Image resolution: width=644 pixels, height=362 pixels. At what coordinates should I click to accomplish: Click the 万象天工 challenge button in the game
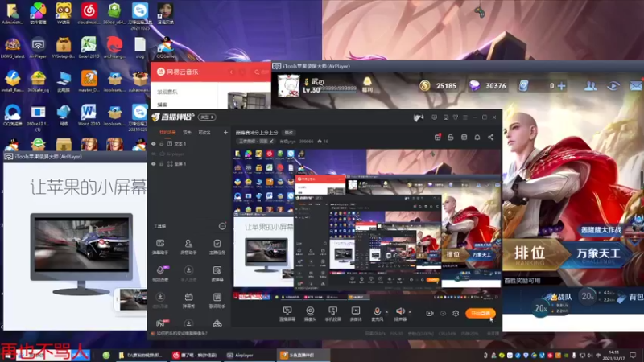coord(597,254)
